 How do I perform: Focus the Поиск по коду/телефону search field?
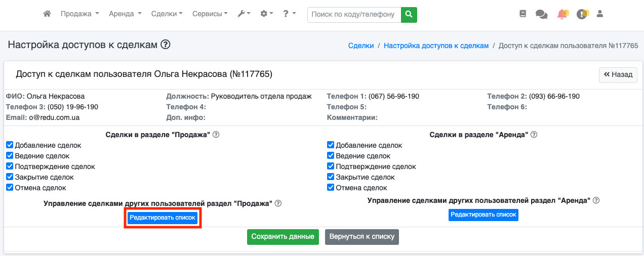(x=354, y=15)
